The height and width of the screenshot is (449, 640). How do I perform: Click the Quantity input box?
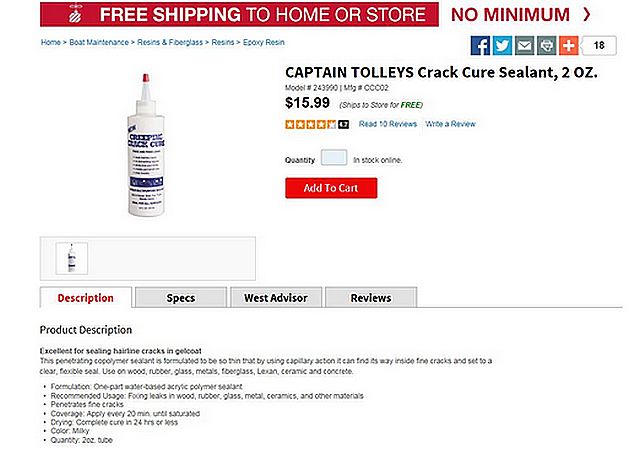[334, 159]
